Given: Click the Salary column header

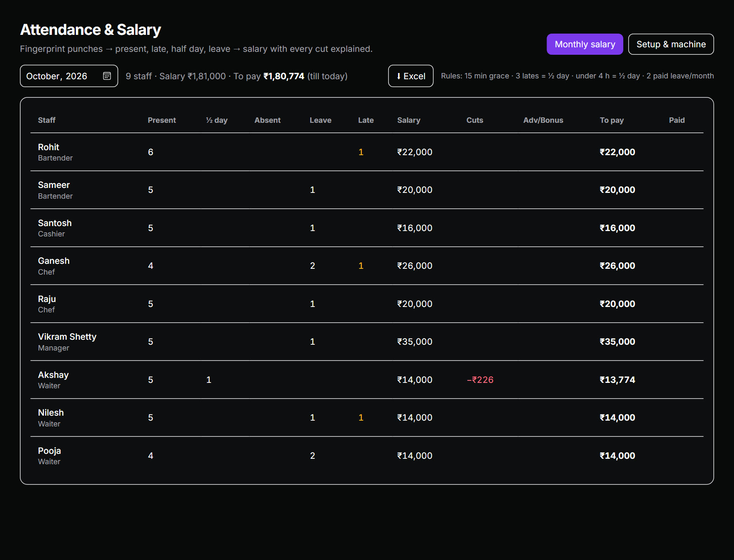Looking at the screenshot, I should pos(409,120).
